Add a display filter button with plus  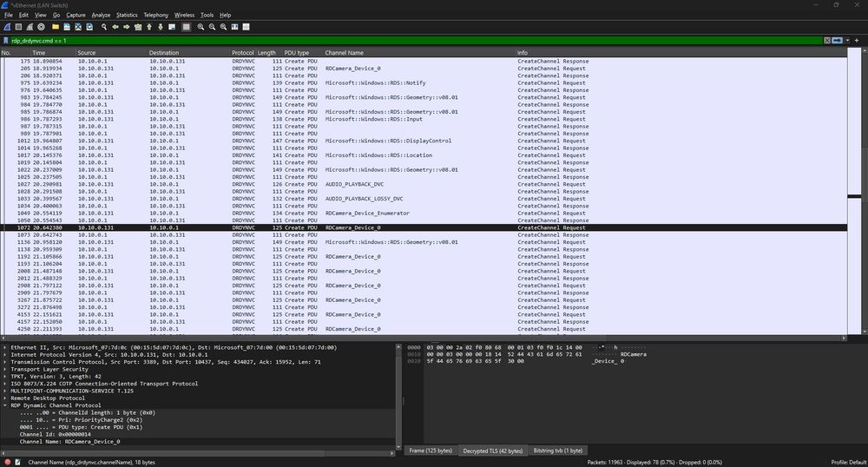(x=857, y=41)
